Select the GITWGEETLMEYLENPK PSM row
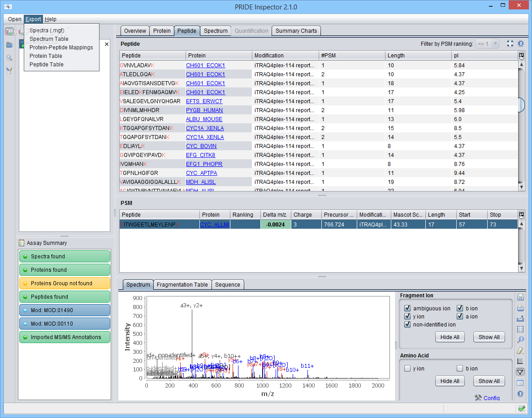This screenshot has width=532, height=418. 319,224
